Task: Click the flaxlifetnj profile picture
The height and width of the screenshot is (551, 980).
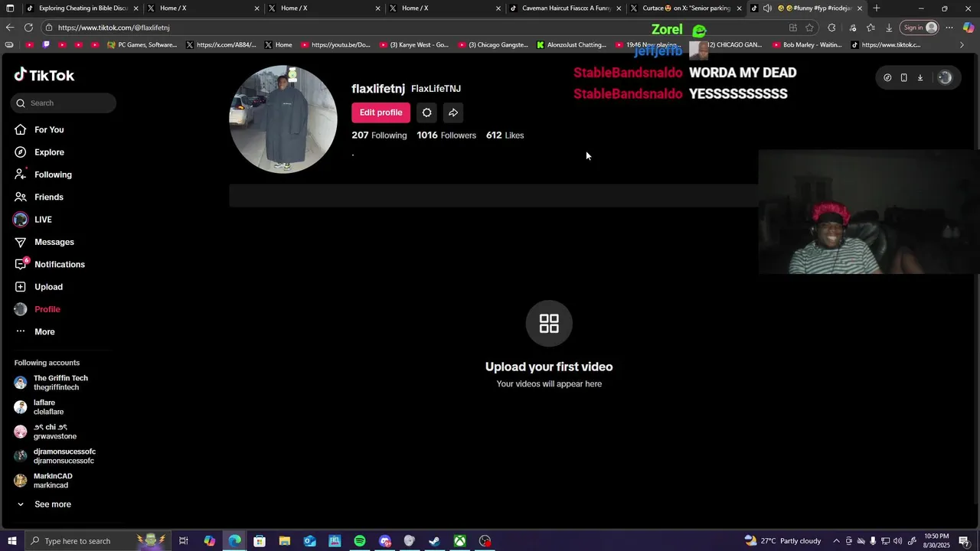Action: (283, 119)
